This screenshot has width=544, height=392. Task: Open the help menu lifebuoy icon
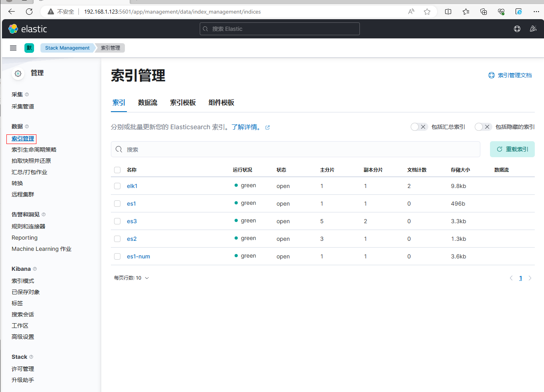coord(517,29)
